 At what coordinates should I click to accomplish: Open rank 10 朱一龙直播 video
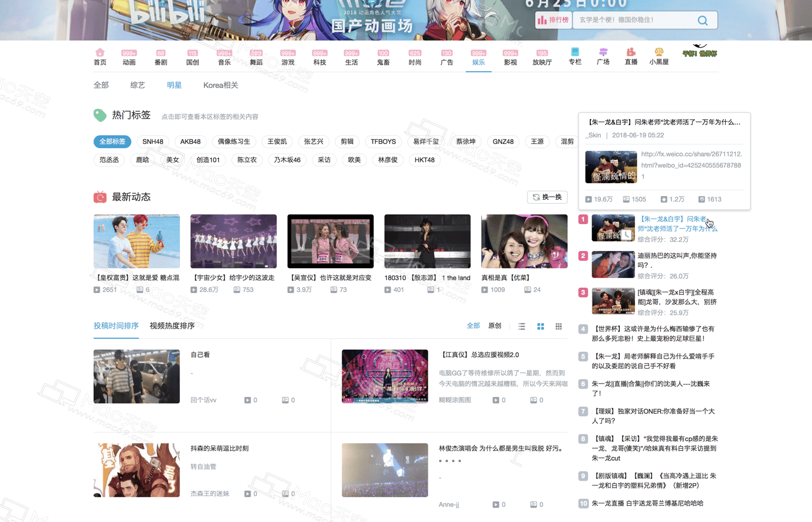(x=647, y=504)
